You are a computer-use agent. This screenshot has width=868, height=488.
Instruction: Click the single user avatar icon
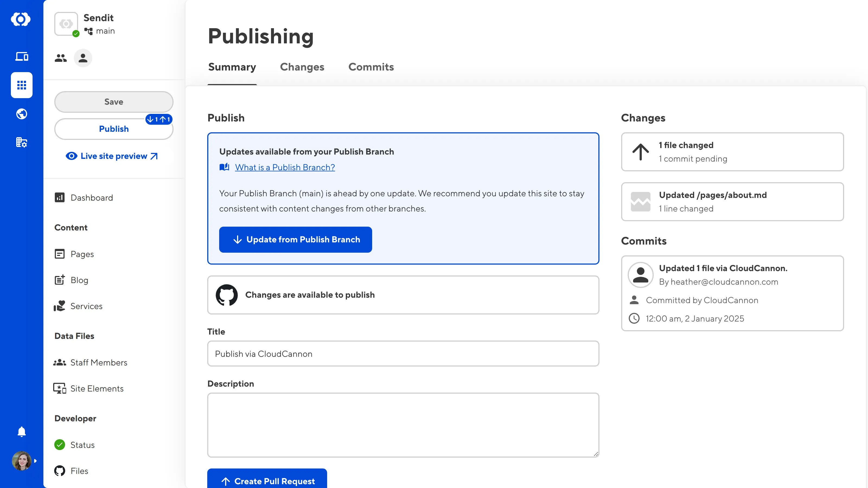83,58
